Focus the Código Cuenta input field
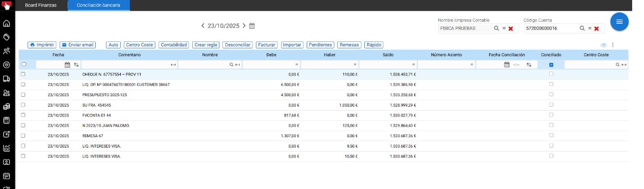The width and height of the screenshot is (644, 189). 551,29
